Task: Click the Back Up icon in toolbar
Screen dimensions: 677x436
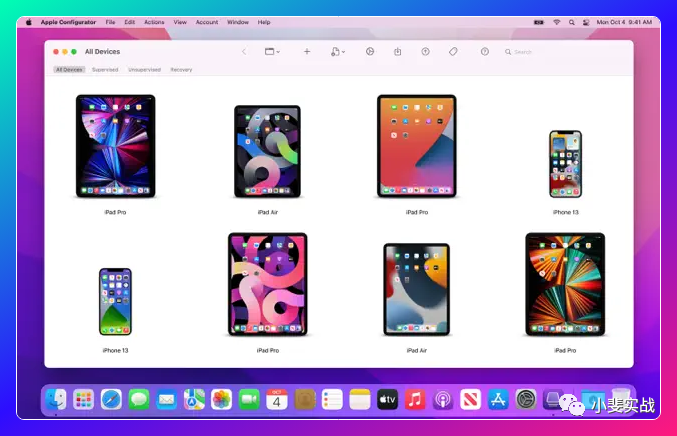Action: (398, 51)
